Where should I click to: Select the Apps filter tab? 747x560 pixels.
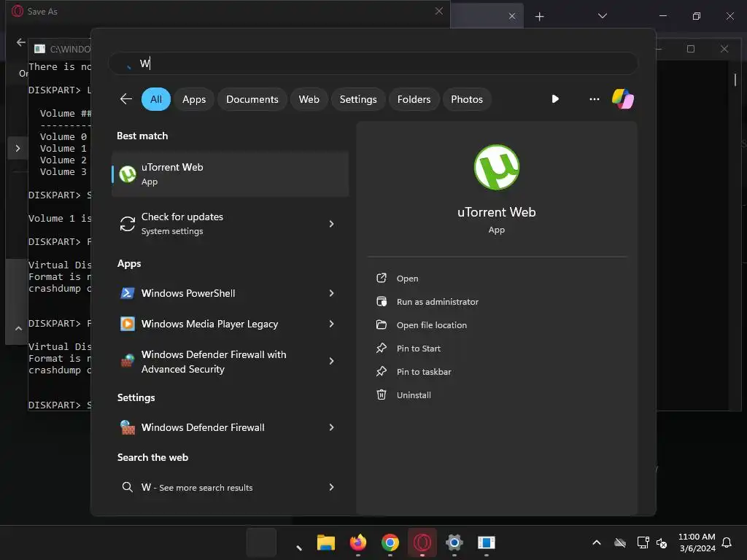(x=194, y=99)
